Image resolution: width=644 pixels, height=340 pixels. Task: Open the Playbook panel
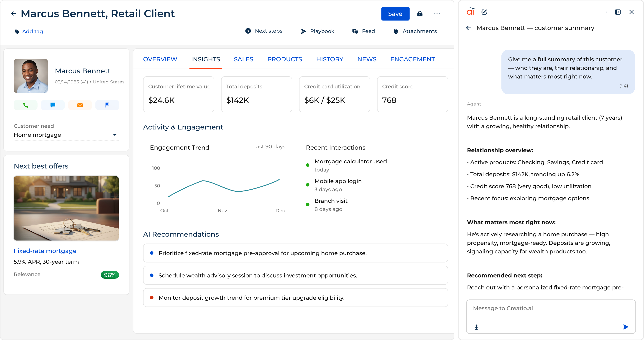317,31
